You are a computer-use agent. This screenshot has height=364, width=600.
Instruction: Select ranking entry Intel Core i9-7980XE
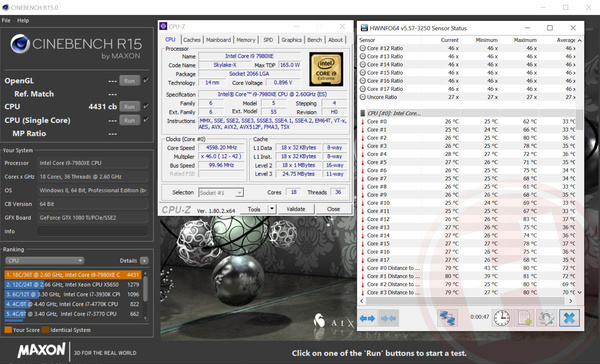point(73,275)
